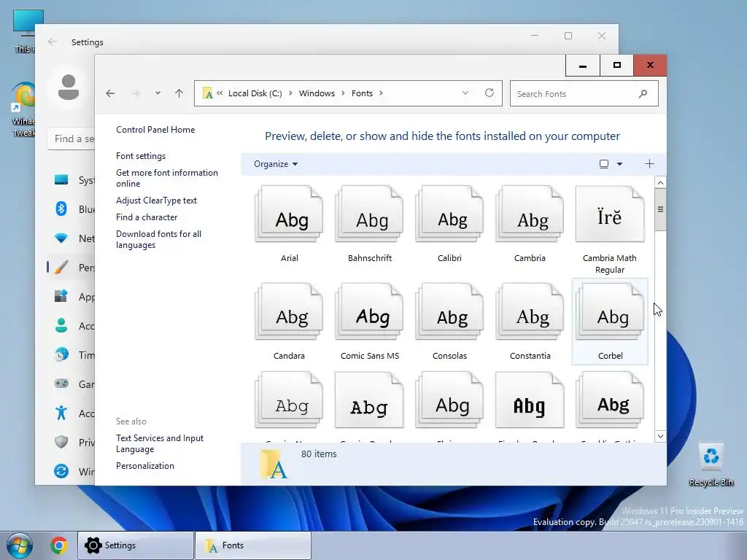Click the Bluetooth icon in Settings sidebar
747x560 pixels.
point(61,209)
